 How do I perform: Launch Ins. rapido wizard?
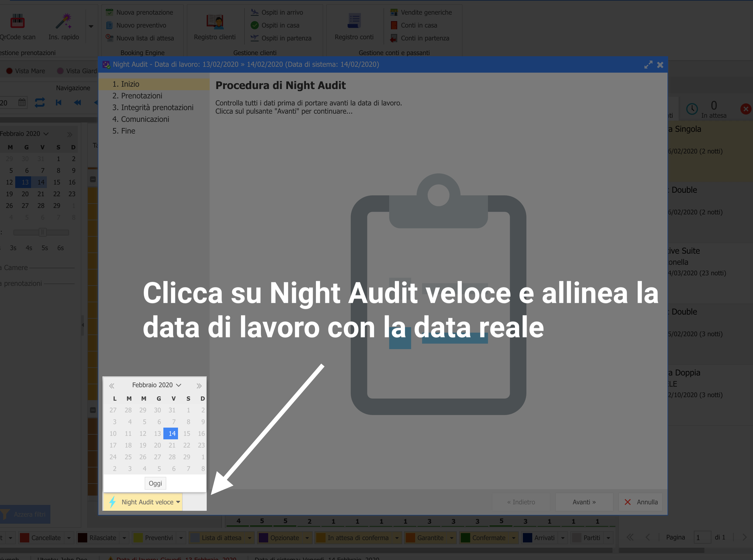[x=63, y=26]
